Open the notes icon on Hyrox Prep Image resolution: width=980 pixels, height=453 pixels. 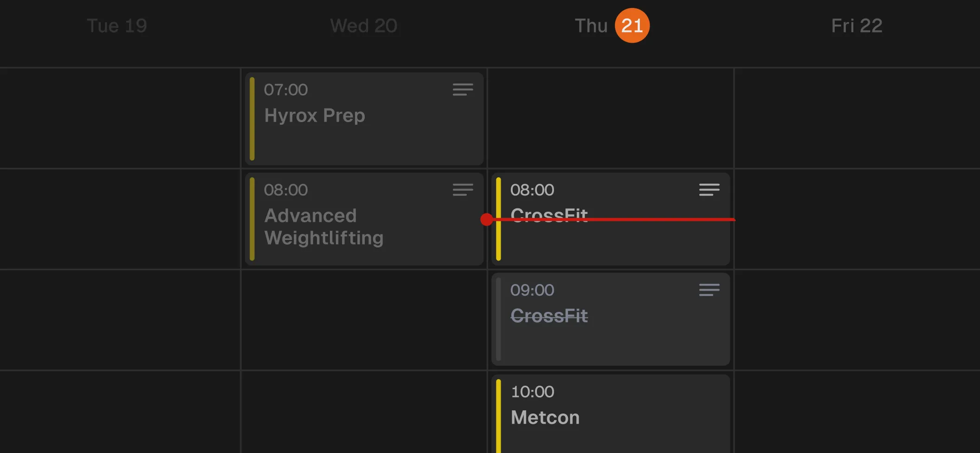pyautogui.click(x=463, y=89)
